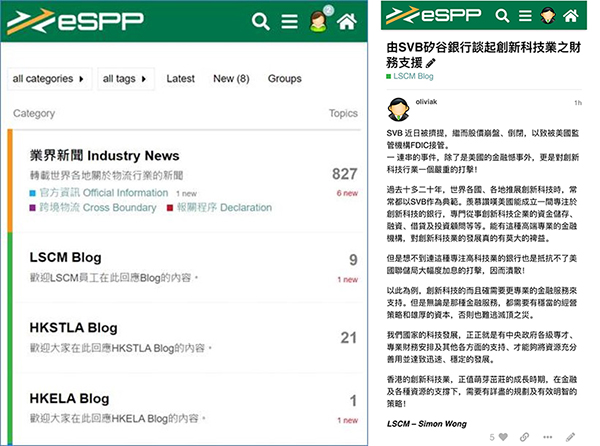
Task: Click the 6 new link for Industry News
Action: pos(347,193)
